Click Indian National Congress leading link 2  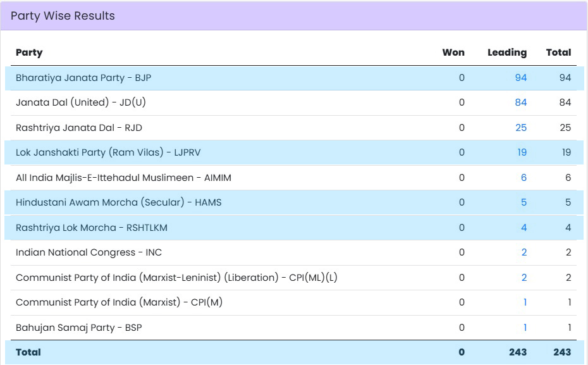tap(524, 252)
